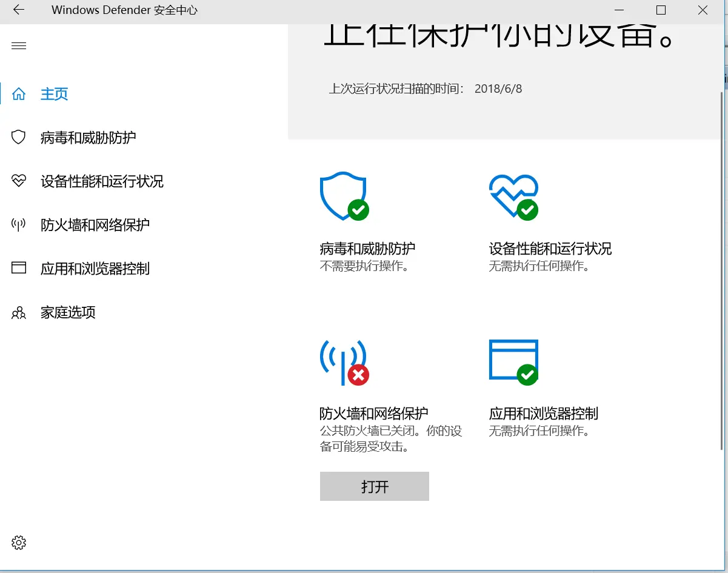Viewport: 728px width, 573px height.
Task: Click 无需执行任何操作。 under 设备性能和运行状况
Action: 539,266
